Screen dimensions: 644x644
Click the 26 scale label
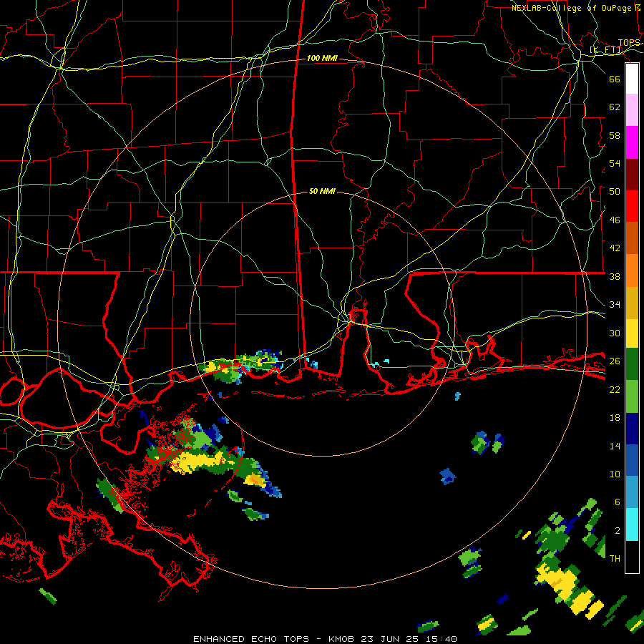pos(615,361)
